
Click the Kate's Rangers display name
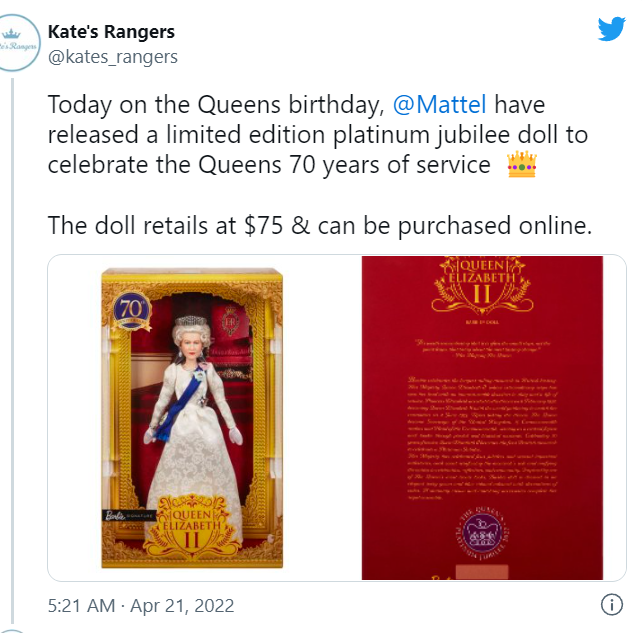pos(111,32)
